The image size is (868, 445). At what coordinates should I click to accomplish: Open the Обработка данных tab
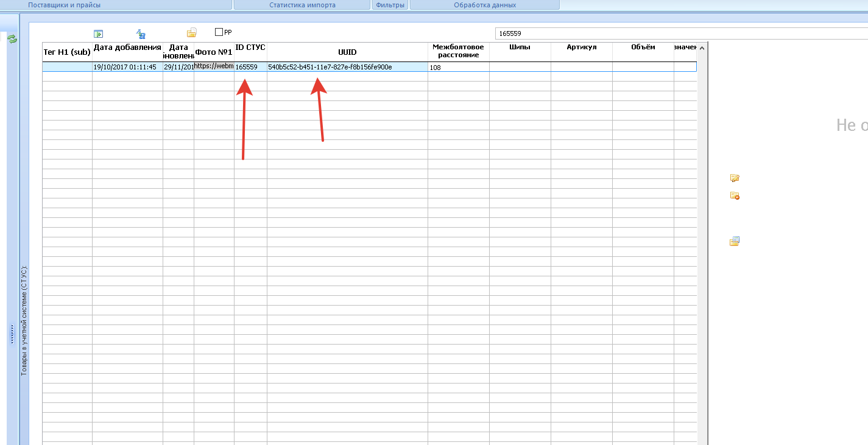click(x=485, y=5)
